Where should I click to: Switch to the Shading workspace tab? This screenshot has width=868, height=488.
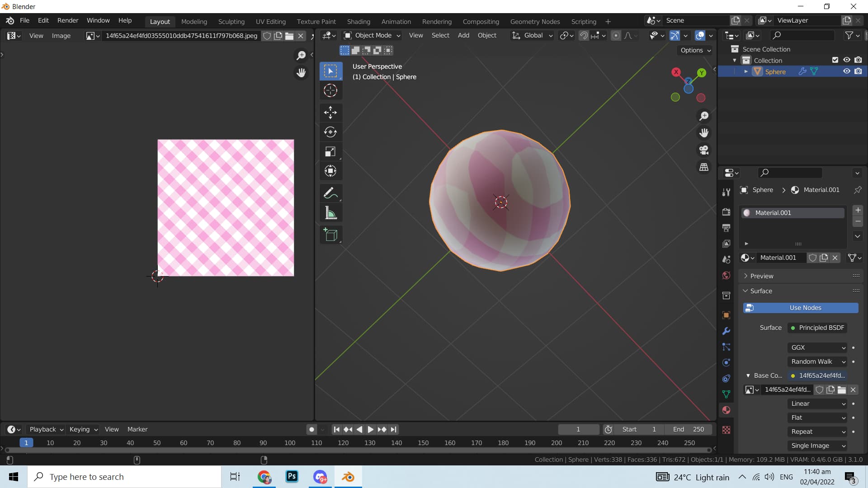[x=358, y=21]
